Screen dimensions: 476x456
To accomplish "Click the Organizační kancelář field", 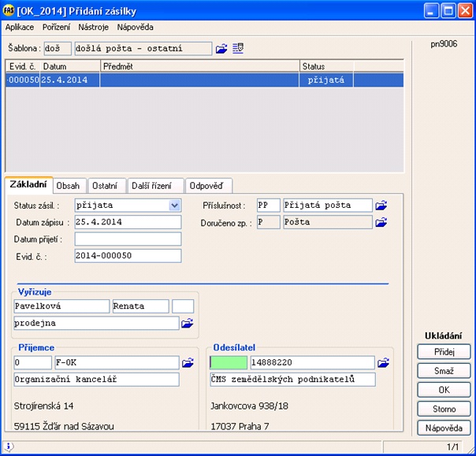I will point(96,380).
